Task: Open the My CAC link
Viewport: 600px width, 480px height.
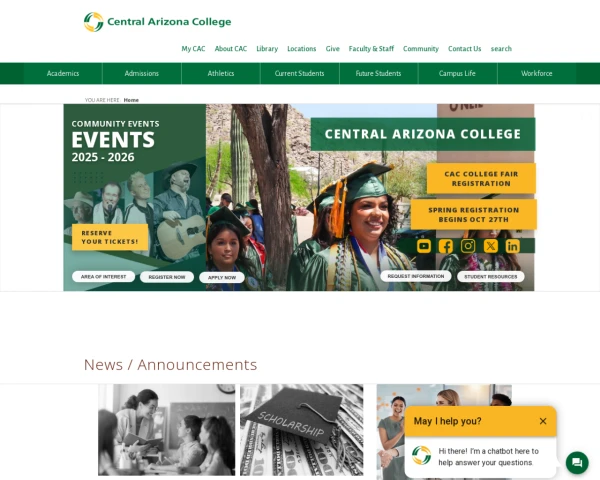Action: 193,49
